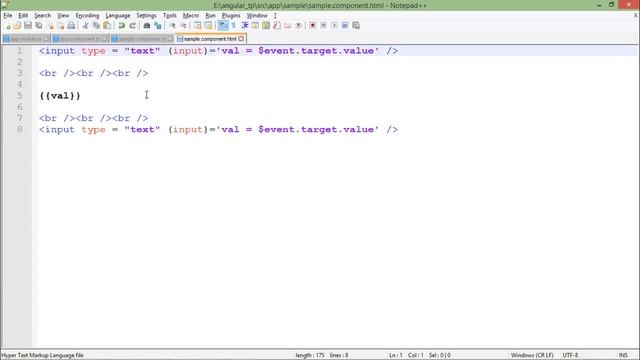Image resolution: width=640 pixels, height=360 pixels.
Task: Click the INS indicator in status bar
Action: 623,355
